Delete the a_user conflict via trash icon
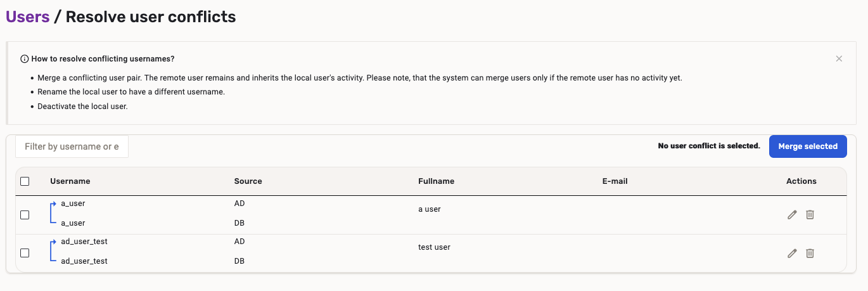Image resolution: width=868 pixels, height=291 pixels. [x=810, y=215]
